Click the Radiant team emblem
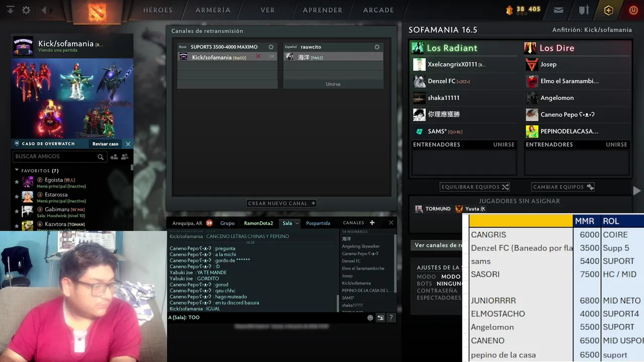The image size is (644, 362). [x=418, y=48]
